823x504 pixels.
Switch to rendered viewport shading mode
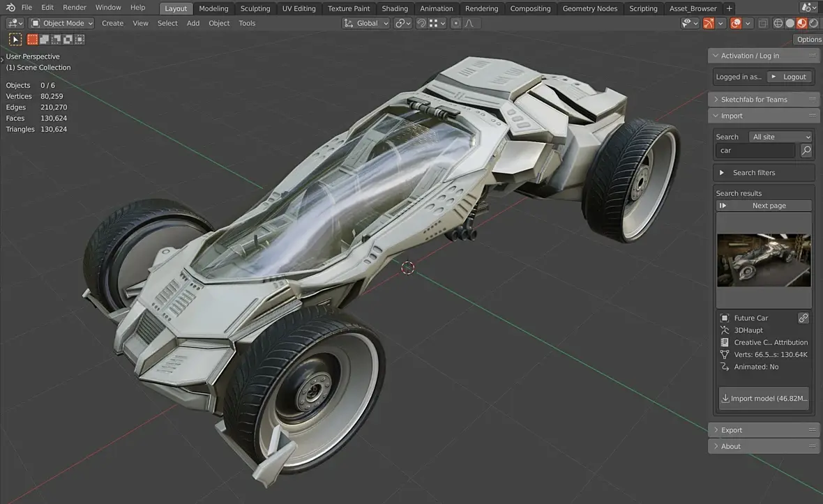813,23
